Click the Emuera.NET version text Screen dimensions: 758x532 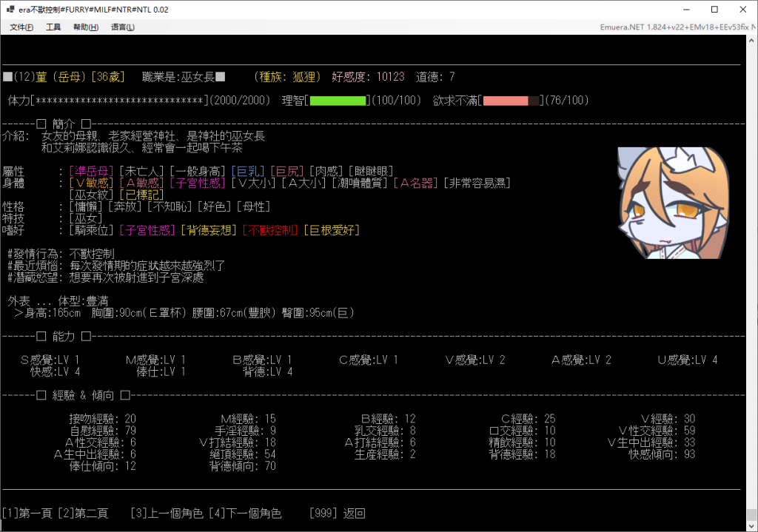[678, 27]
